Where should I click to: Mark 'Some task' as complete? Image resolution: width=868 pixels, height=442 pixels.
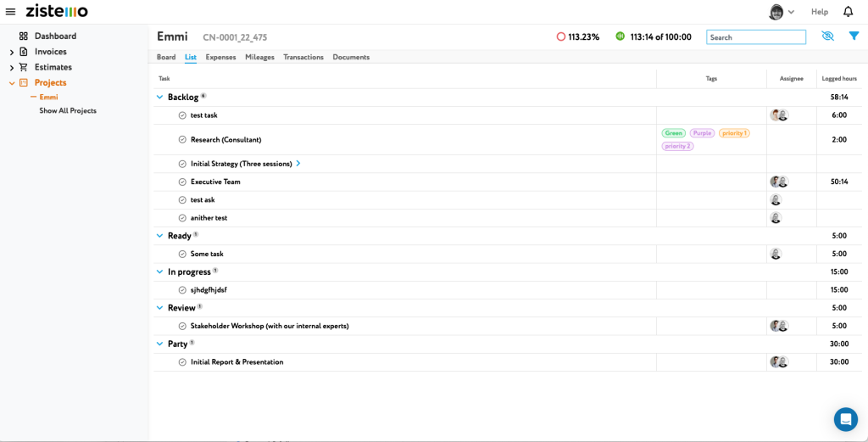pyautogui.click(x=182, y=254)
